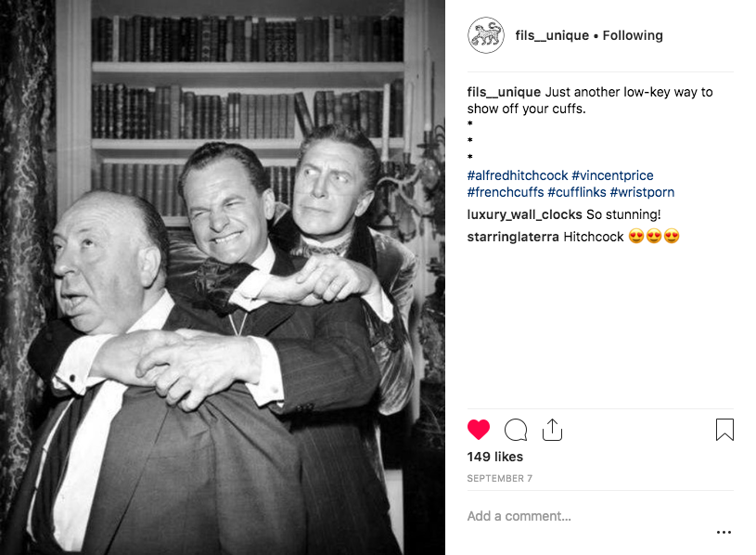Open the #cufflinks hashtag
Screen dimensions: 756x555
(577, 192)
